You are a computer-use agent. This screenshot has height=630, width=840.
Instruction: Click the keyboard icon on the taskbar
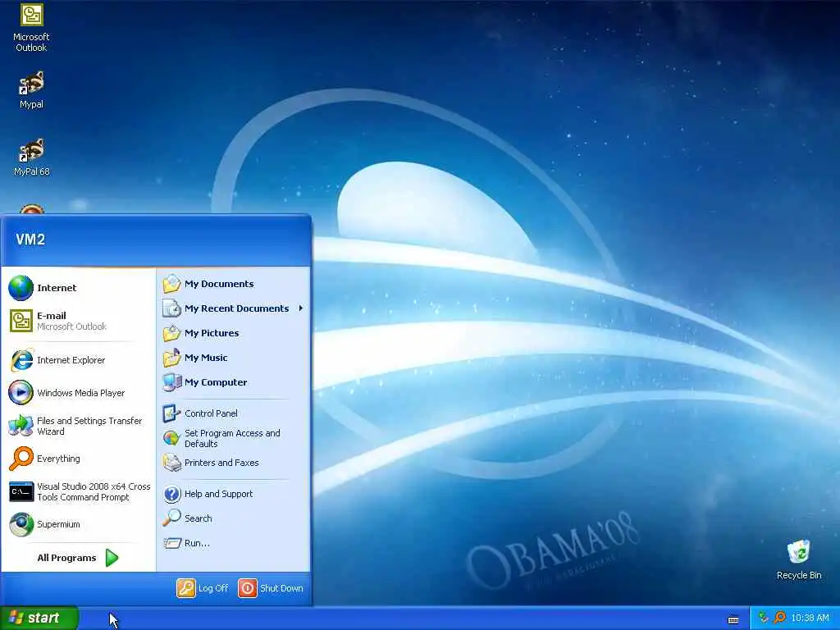tap(733, 620)
